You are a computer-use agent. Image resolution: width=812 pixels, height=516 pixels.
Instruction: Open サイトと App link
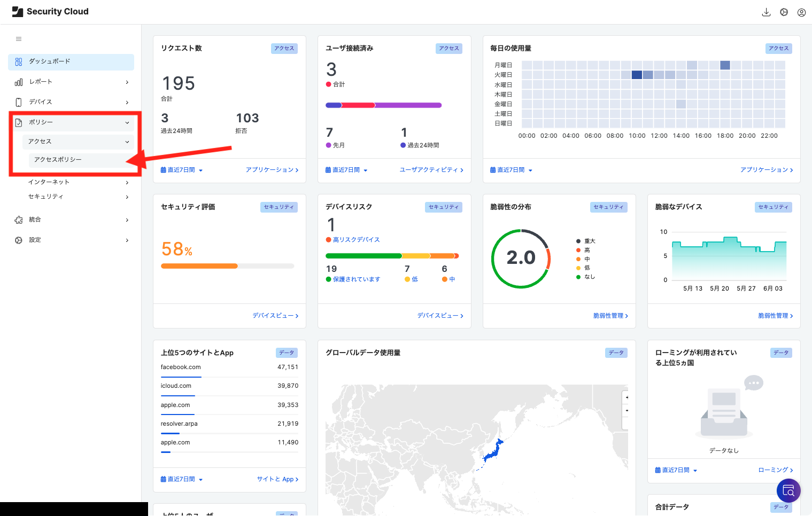[x=277, y=479]
